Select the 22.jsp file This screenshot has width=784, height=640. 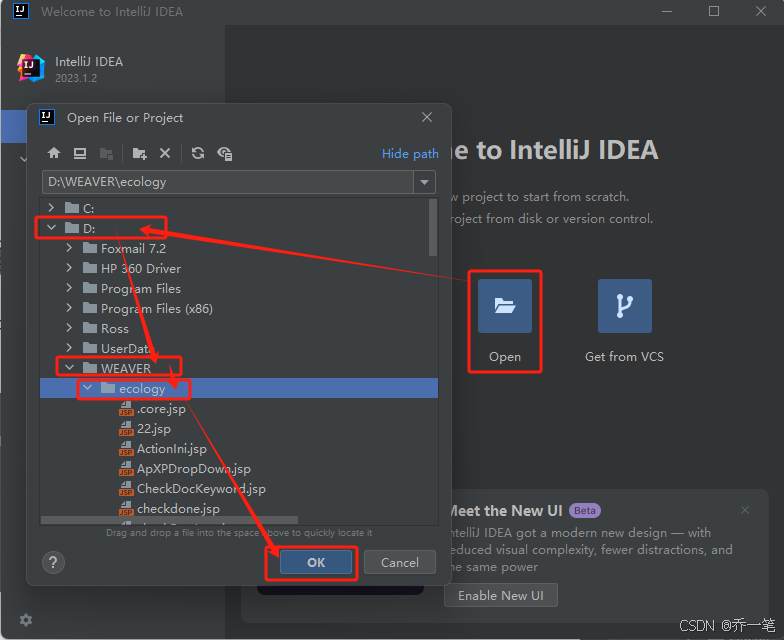coord(239,428)
